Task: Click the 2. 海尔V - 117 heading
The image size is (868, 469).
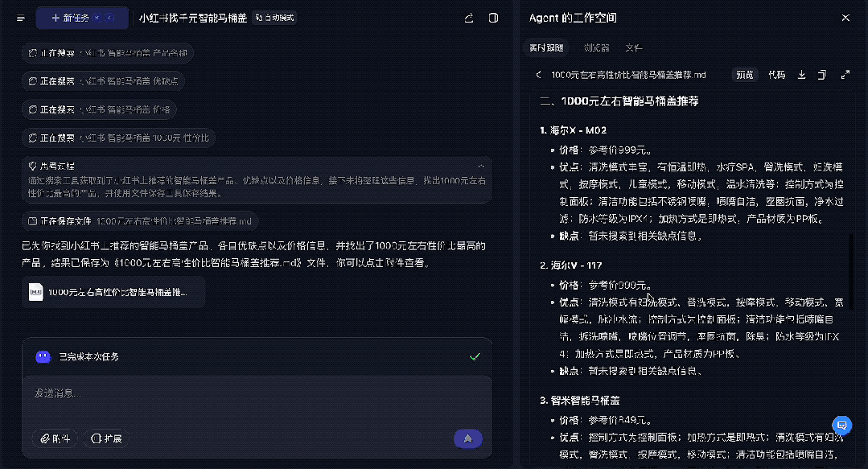Action: coord(570,265)
